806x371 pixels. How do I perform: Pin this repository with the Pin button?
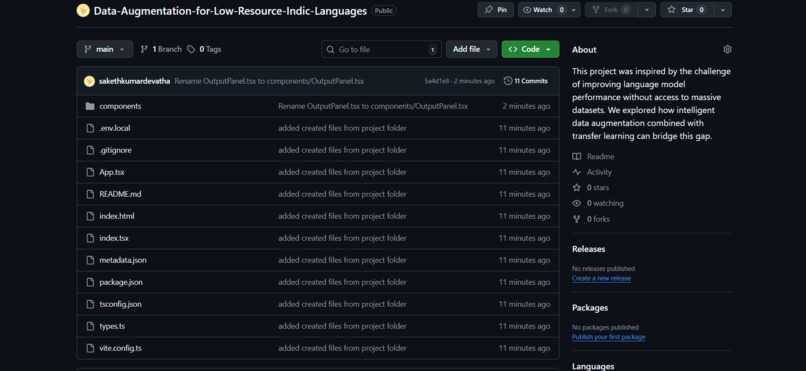[x=496, y=10]
